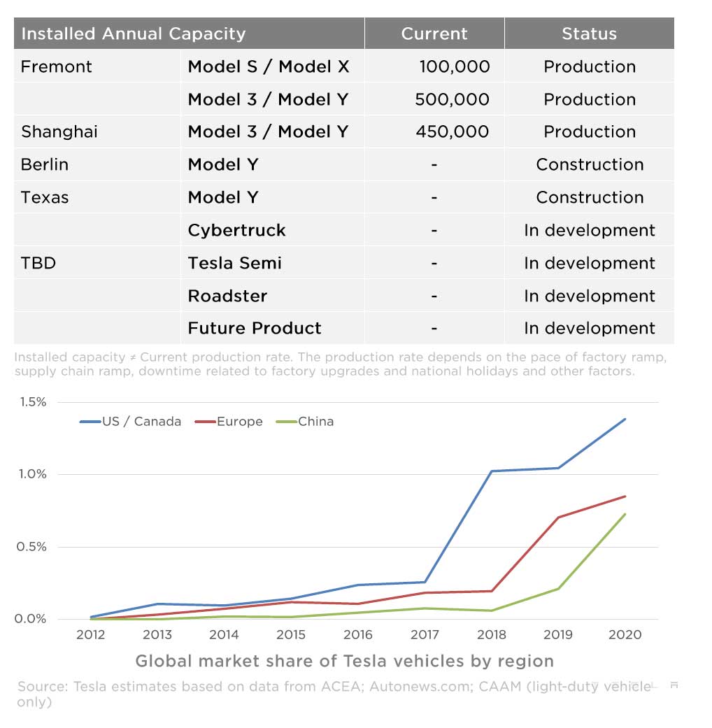The width and height of the screenshot is (712, 728).
Task: Click the chart title about global market share
Action: [x=344, y=661]
